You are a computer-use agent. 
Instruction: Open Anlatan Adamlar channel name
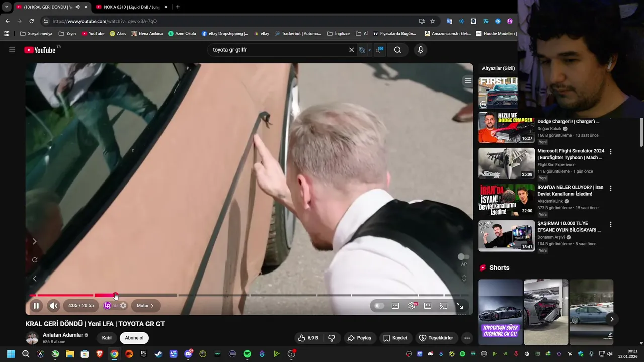point(63,335)
